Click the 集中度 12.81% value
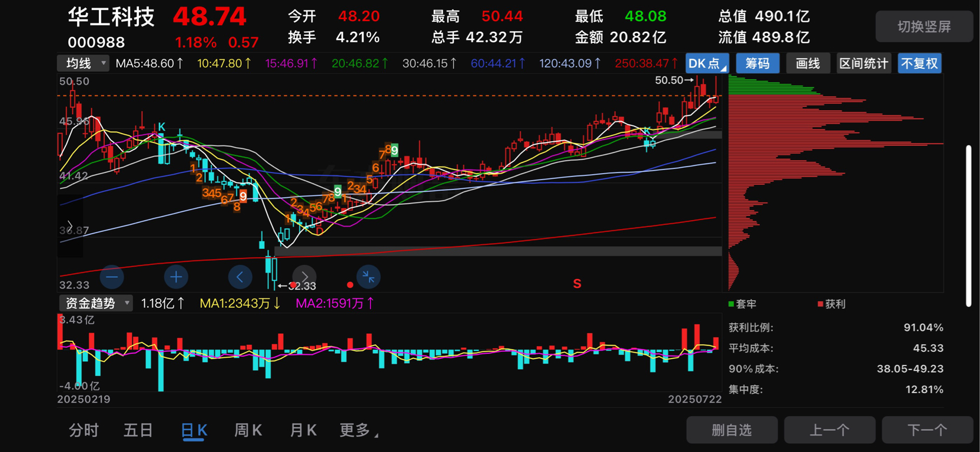The image size is (980, 452). tap(924, 389)
